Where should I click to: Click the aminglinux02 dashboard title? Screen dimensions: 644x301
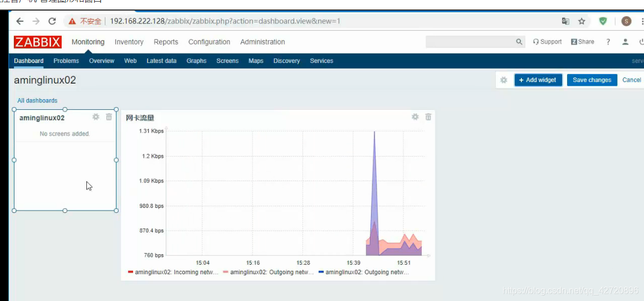[45, 80]
